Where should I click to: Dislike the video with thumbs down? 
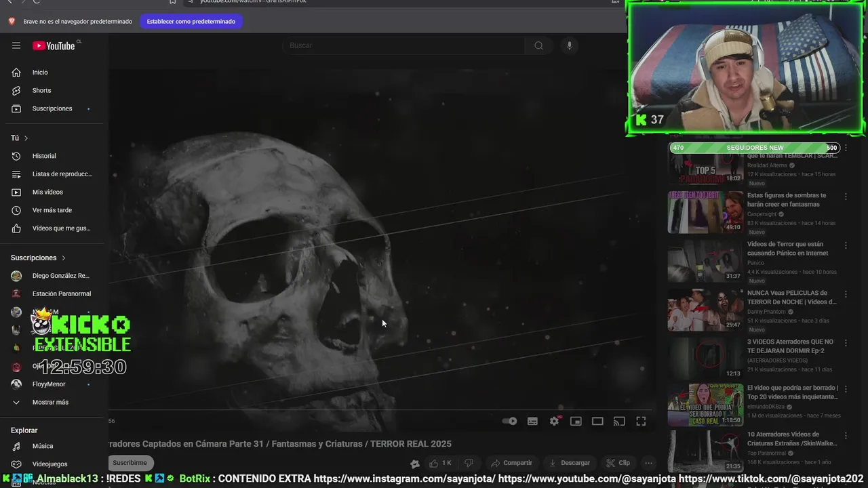tap(469, 463)
